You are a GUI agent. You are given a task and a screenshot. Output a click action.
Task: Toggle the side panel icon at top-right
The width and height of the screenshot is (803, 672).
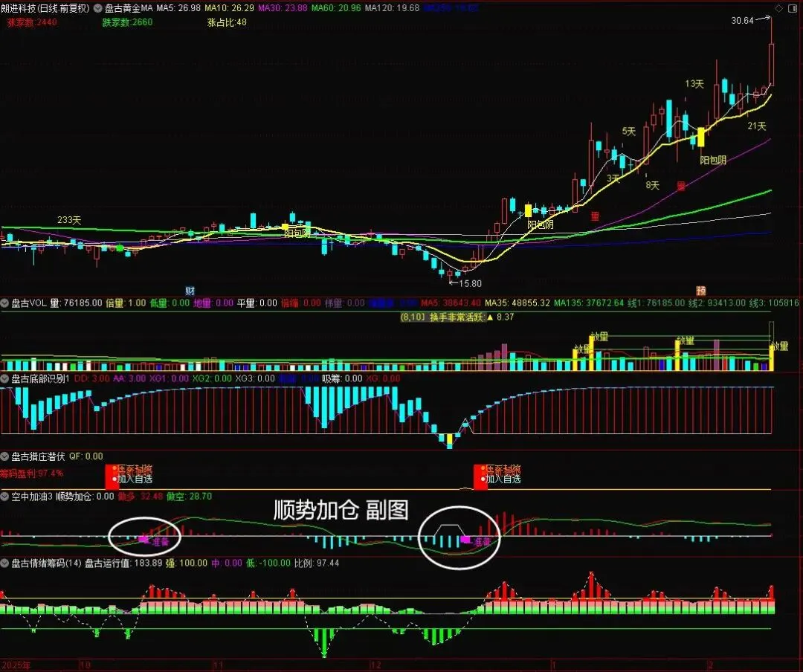794,8
